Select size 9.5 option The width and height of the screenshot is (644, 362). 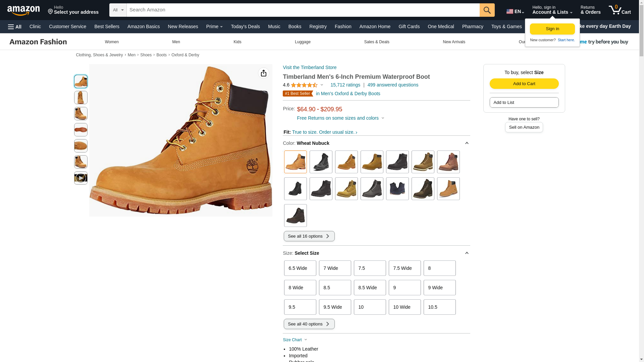click(300, 307)
